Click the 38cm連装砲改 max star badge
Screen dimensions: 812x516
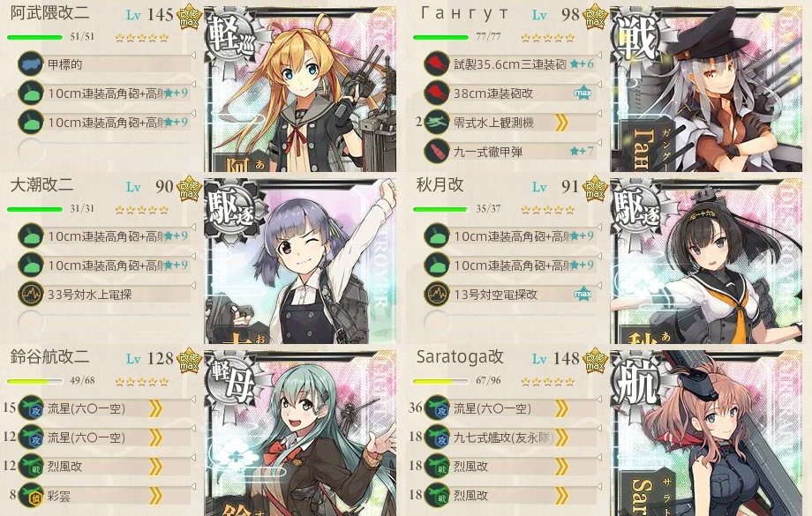(583, 93)
